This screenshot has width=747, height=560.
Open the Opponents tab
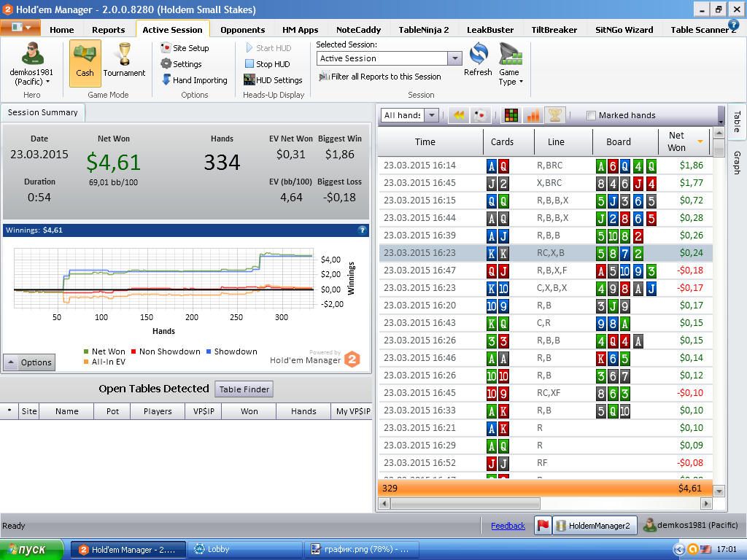tap(242, 29)
